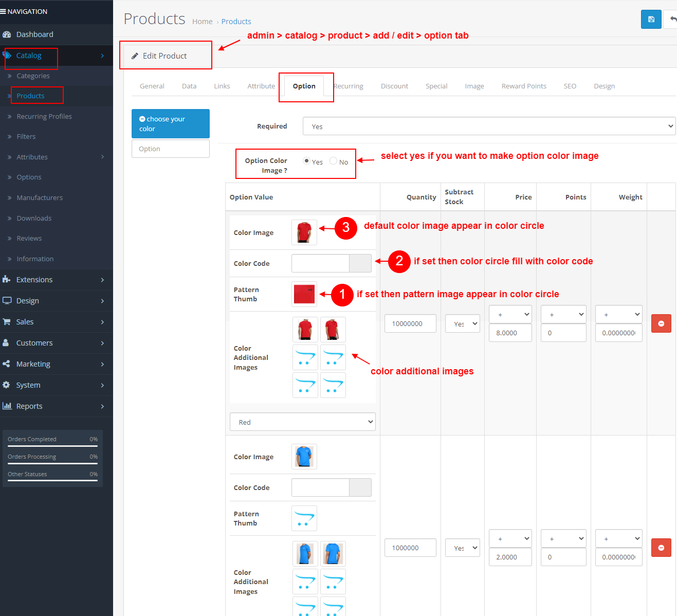Click the Edit Product pencil icon
Image resolution: width=677 pixels, height=616 pixels.
135,56
